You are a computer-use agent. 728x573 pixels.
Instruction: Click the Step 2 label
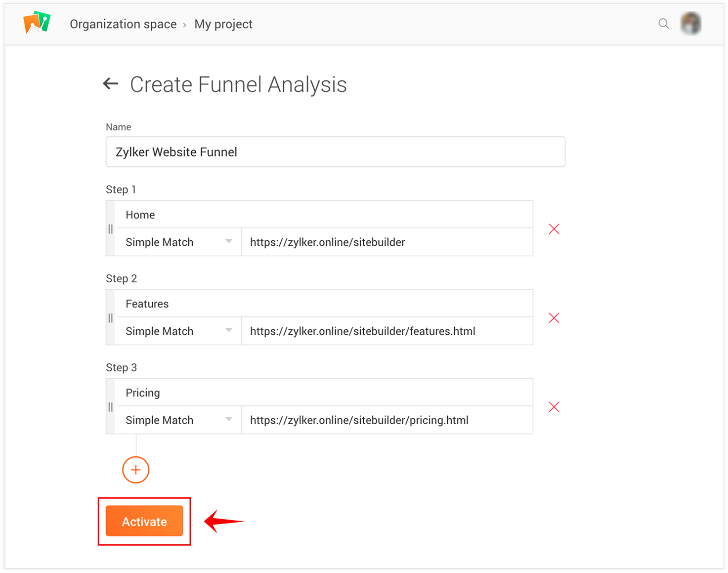[x=122, y=278]
